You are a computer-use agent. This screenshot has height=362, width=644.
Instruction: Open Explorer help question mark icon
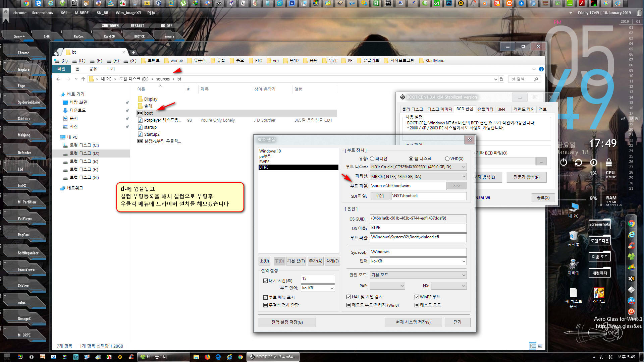(x=541, y=69)
